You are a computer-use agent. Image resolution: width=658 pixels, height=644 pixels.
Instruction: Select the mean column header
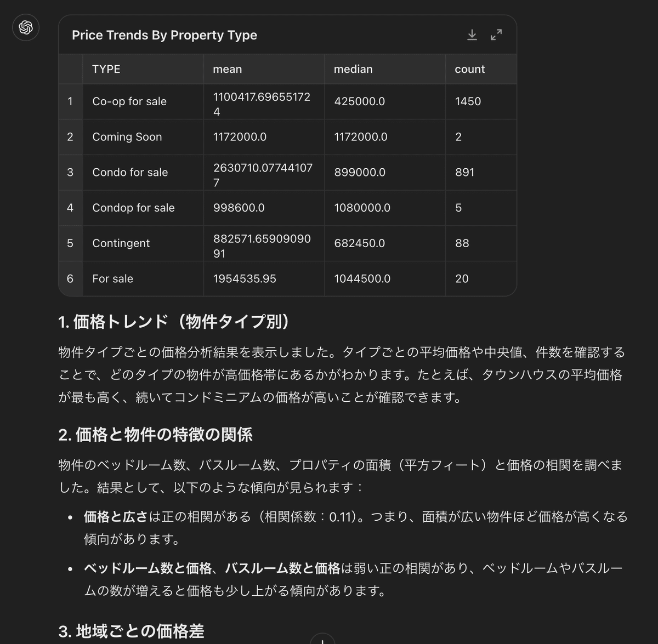tap(264, 69)
